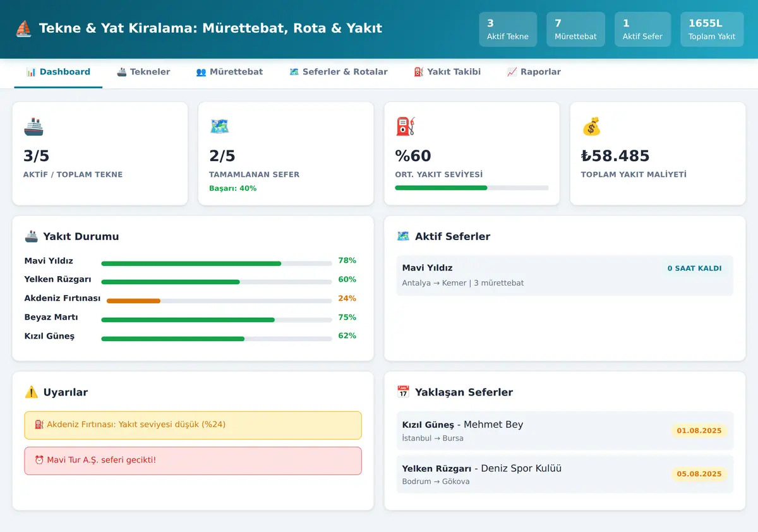The width and height of the screenshot is (758, 532).
Task: Click the 24% fuel percentage value
Action: pyautogui.click(x=347, y=298)
